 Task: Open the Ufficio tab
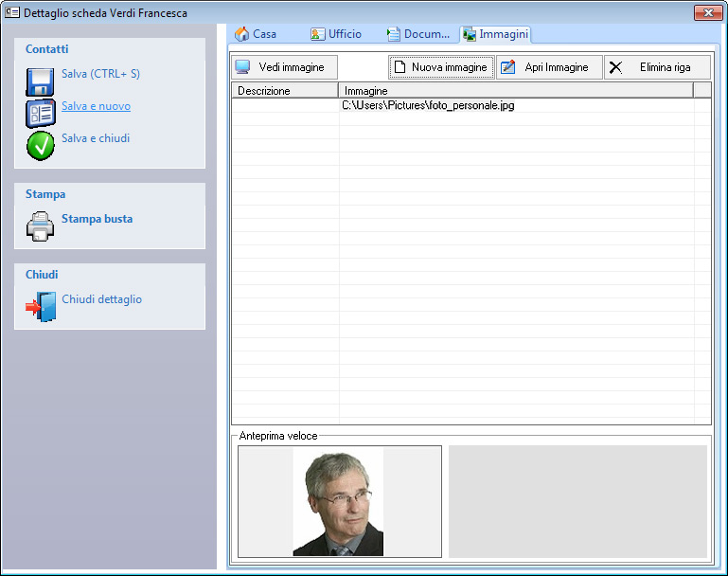point(336,34)
